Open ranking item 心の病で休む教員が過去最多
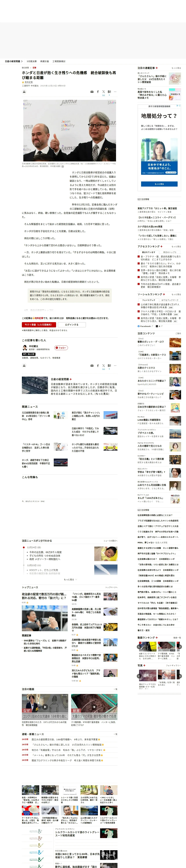Image resolution: width=186 pixels, height=868 pixels. click(x=160, y=306)
